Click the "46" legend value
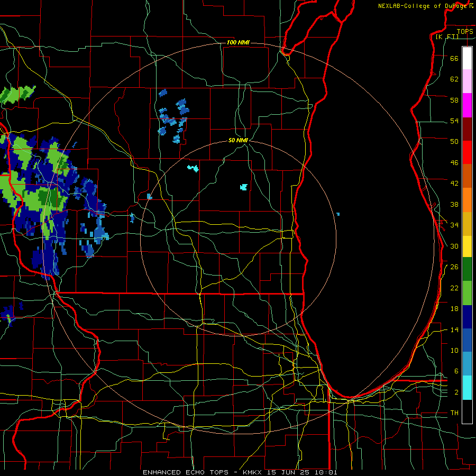The height and width of the screenshot is (476, 476). coord(454,163)
